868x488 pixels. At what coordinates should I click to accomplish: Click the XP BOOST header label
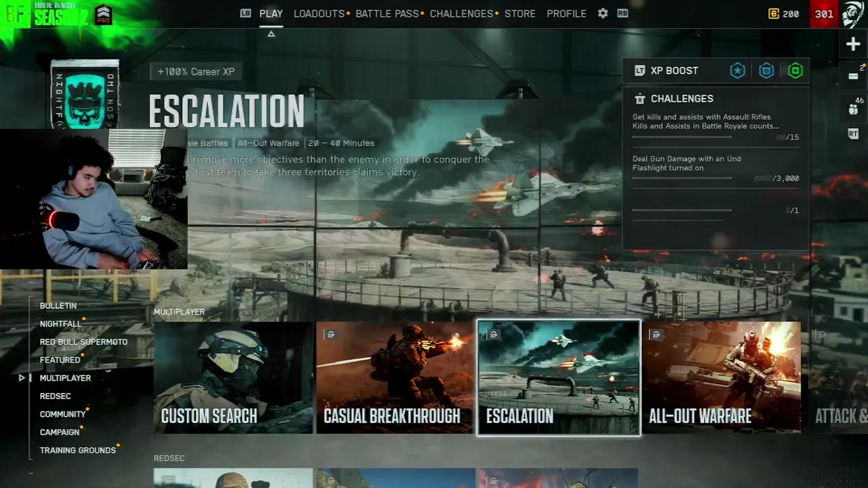point(674,70)
